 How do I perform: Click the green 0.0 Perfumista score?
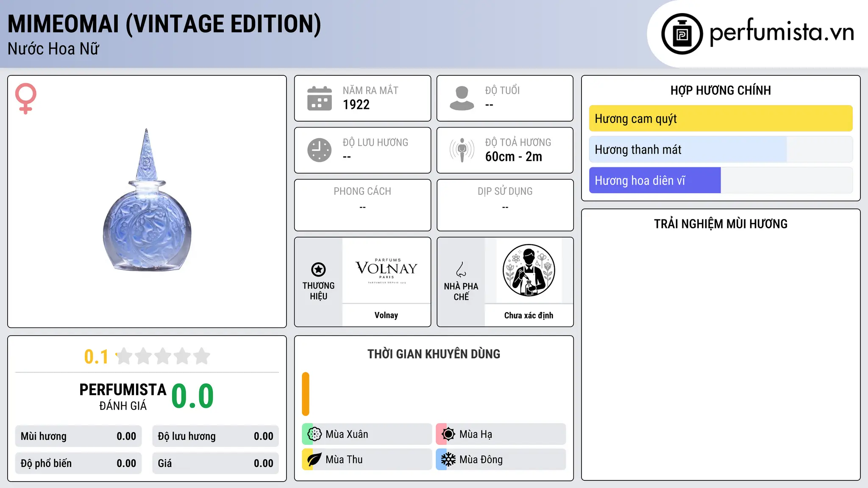[x=193, y=396]
